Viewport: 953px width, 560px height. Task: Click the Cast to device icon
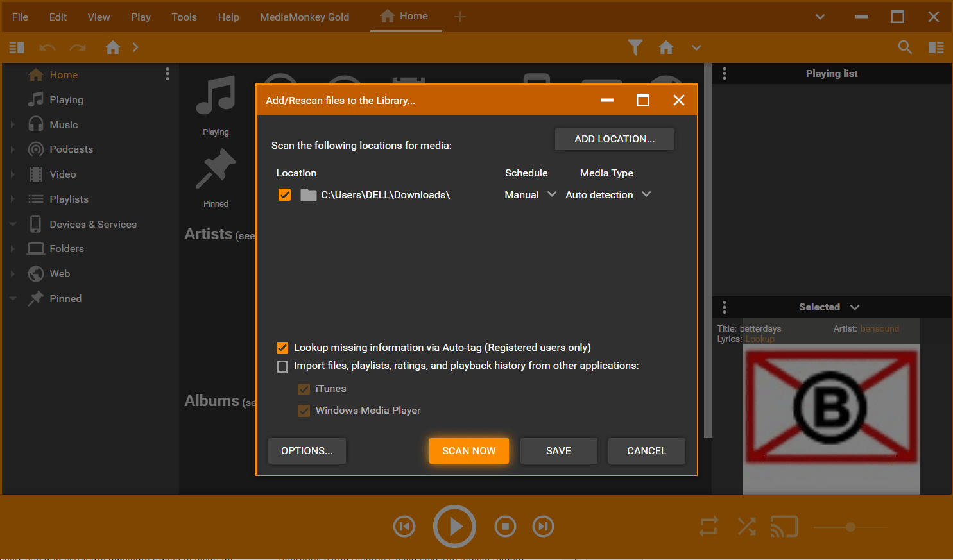[784, 526]
